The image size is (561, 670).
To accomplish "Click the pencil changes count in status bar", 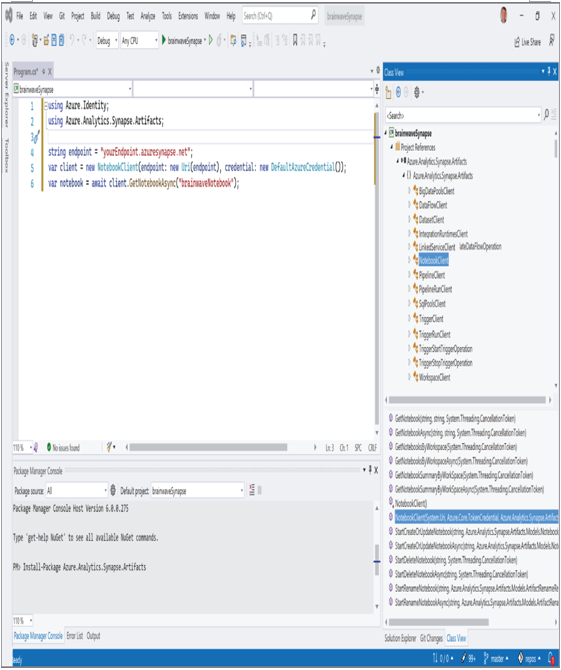I will [x=468, y=658].
